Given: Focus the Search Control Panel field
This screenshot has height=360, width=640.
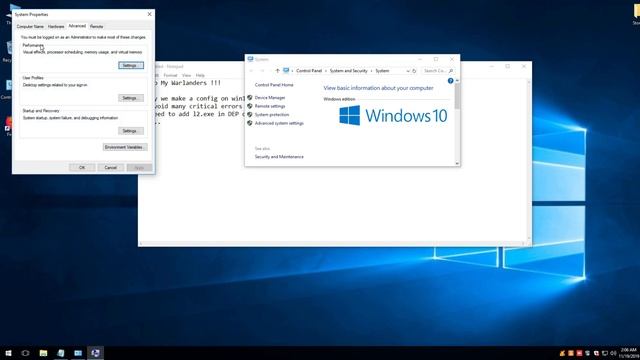Looking at the screenshot, I should (438, 71).
